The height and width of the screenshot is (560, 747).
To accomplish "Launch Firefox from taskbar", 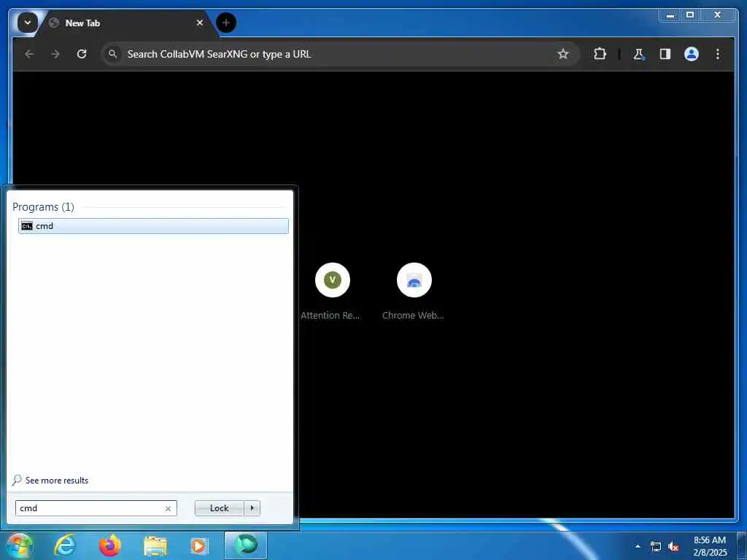I will pos(109,545).
